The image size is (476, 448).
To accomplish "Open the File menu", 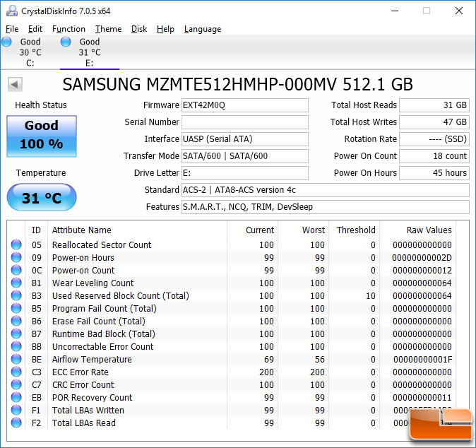I will pyautogui.click(x=12, y=29).
